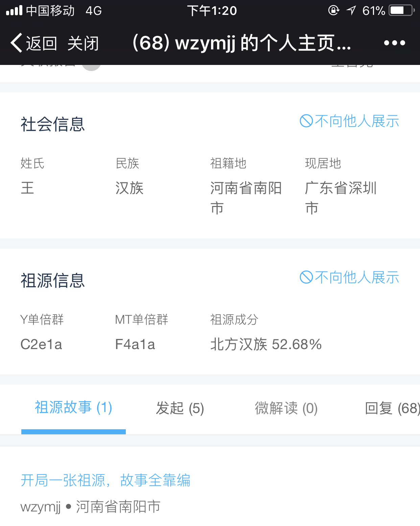Tap the Y单倍群 value C2e1a
Screen dimensions: 420x526
point(41,344)
